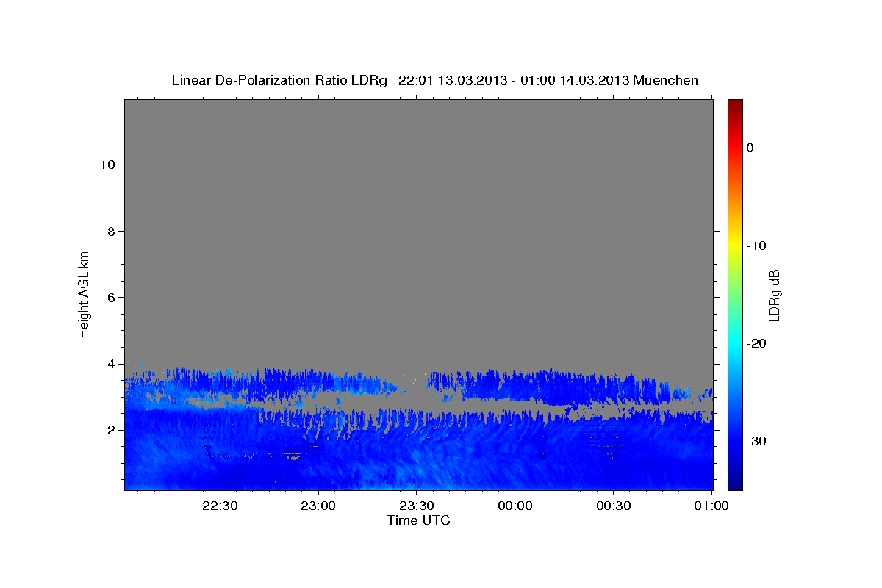Click the colorbar value label -30
The height and width of the screenshot is (588, 882).
757,441
